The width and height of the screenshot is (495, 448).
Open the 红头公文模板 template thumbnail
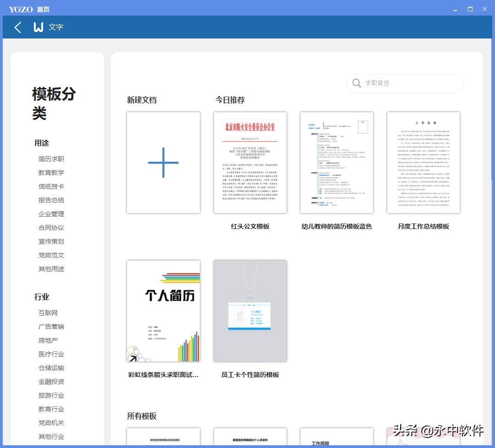(x=250, y=163)
